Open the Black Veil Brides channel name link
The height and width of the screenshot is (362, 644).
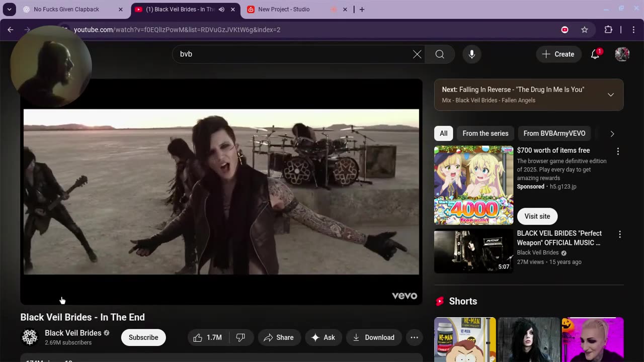coord(73,333)
